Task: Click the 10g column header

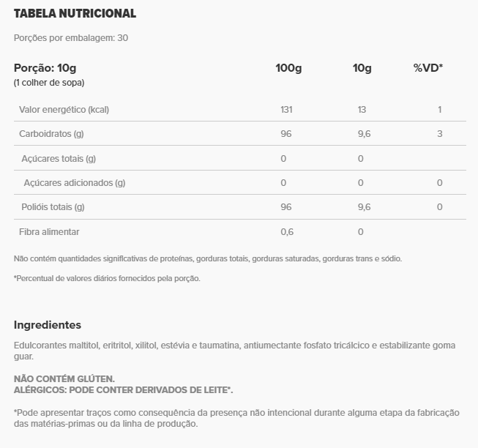Action: (362, 67)
